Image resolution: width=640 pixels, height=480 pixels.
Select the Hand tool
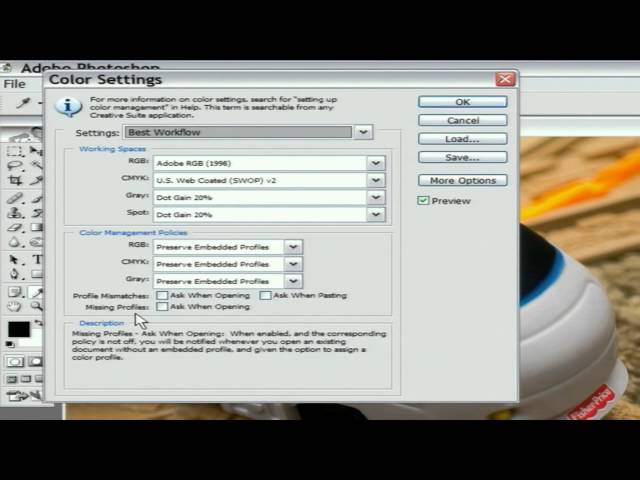pos(15,307)
